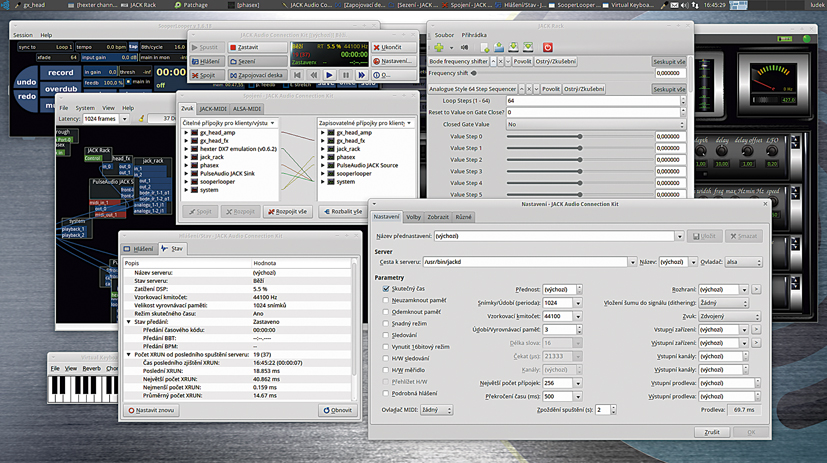Click the rewind transport icon in JACK control
This screenshot has width=827, height=463.
click(x=313, y=75)
